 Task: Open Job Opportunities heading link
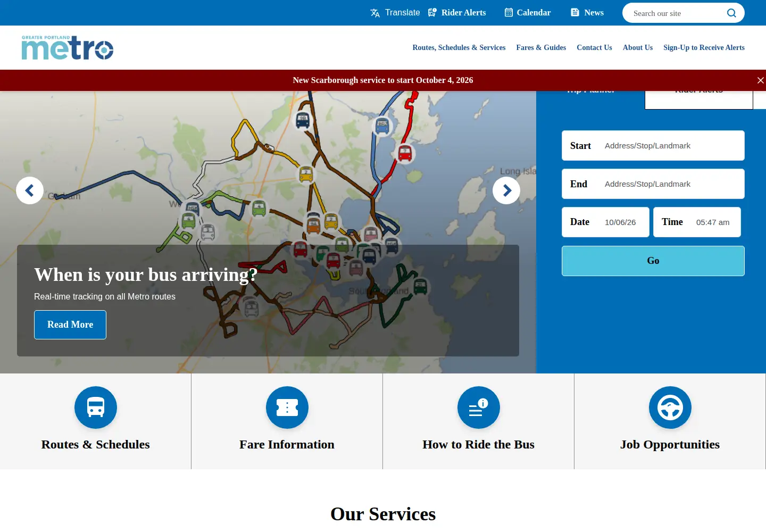[670, 445]
